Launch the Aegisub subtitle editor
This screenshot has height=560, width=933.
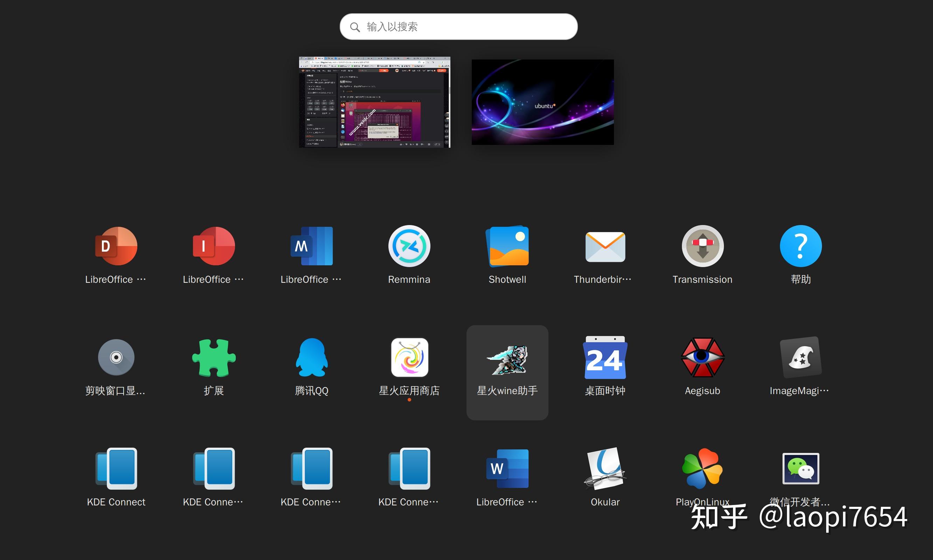702,357
